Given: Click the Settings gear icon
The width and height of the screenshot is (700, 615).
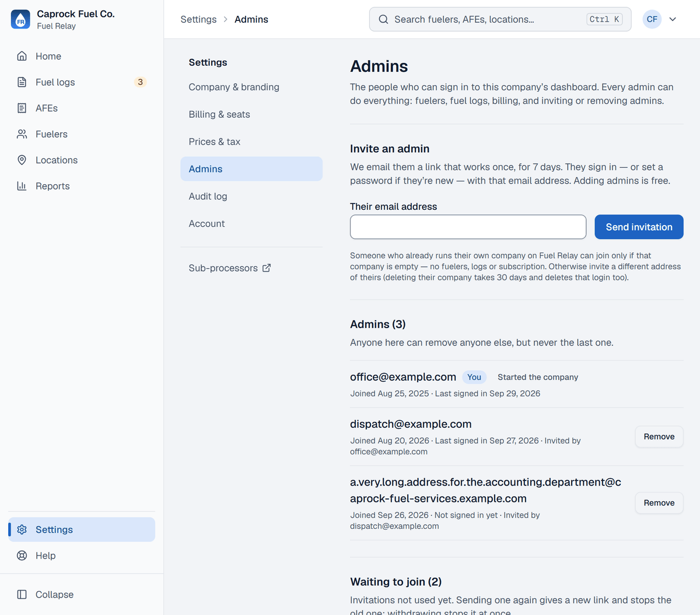Looking at the screenshot, I should tap(22, 529).
